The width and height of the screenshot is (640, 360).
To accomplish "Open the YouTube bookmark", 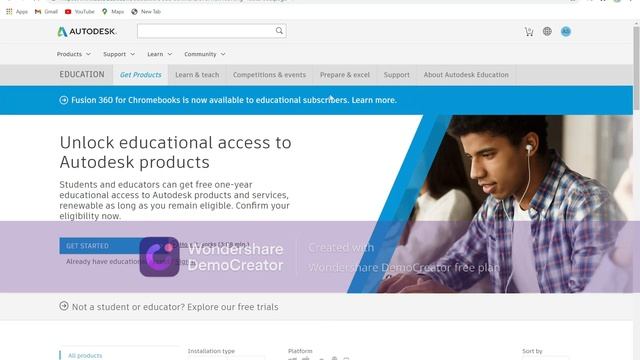I will coord(79,11).
